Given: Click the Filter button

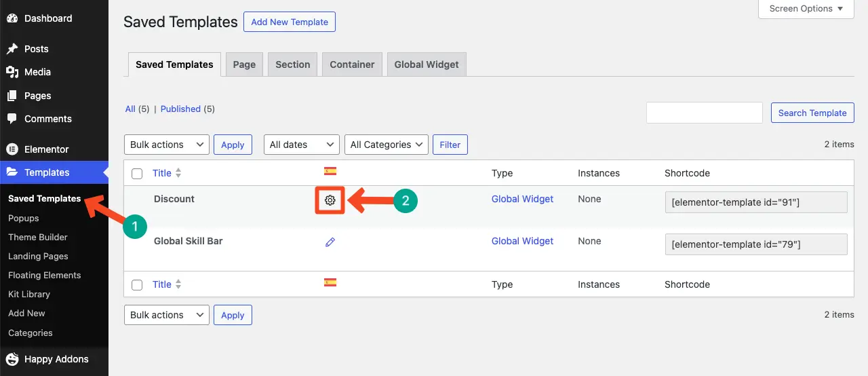Looking at the screenshot, I should point(450,145).
